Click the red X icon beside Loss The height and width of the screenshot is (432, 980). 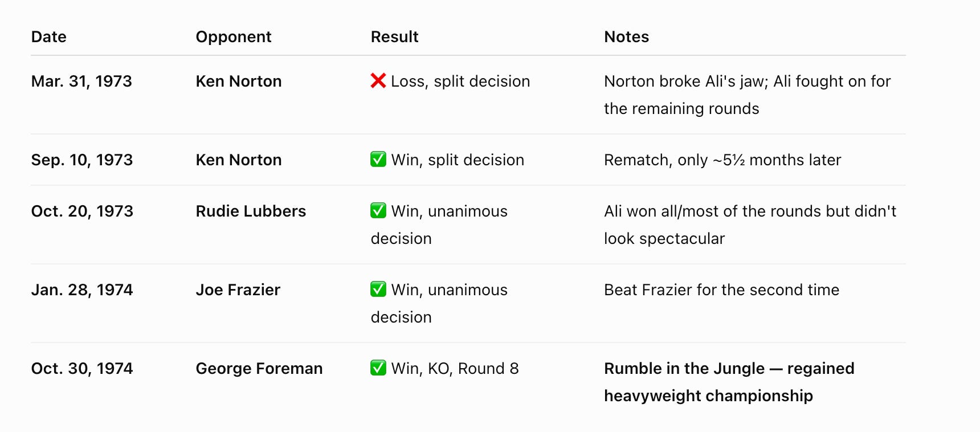point(378,81)
